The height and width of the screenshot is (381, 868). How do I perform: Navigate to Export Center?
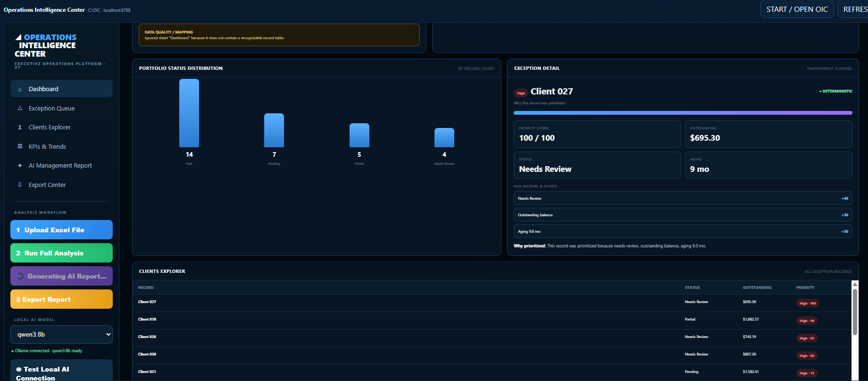click(x=61, y=185)
